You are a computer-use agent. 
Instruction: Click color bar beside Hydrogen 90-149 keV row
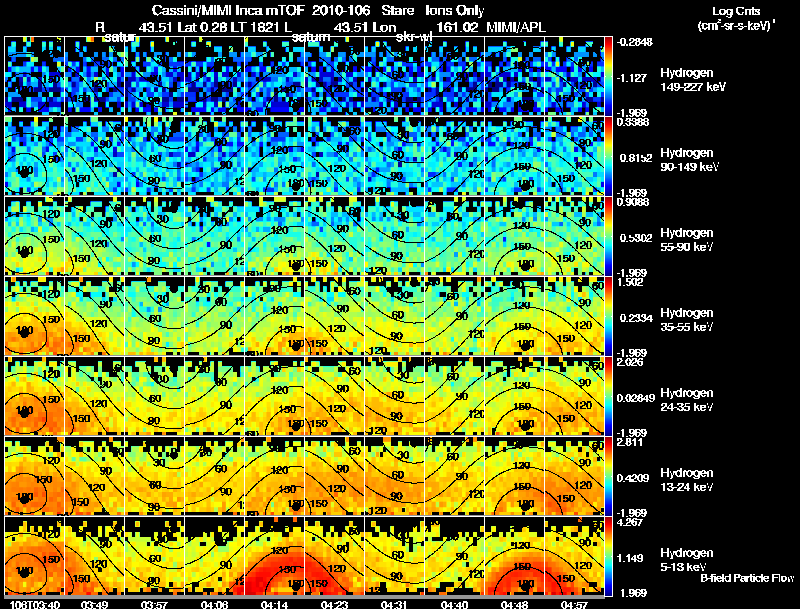608,156
